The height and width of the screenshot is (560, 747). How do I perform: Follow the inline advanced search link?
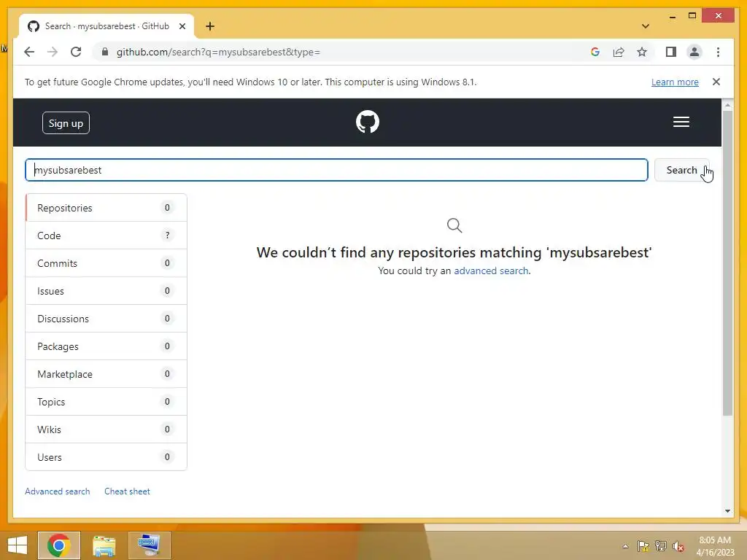pos(491,271)
